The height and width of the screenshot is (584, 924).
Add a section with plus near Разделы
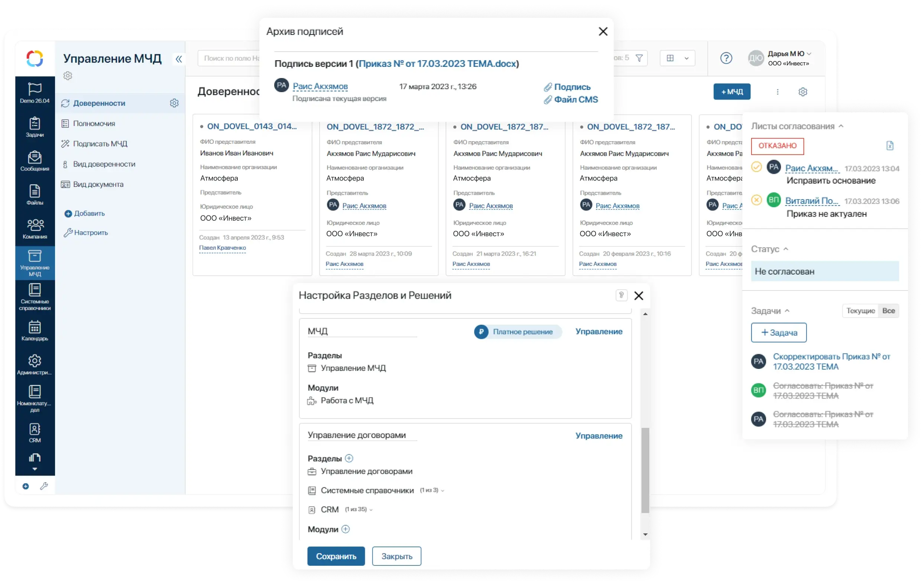349,458
